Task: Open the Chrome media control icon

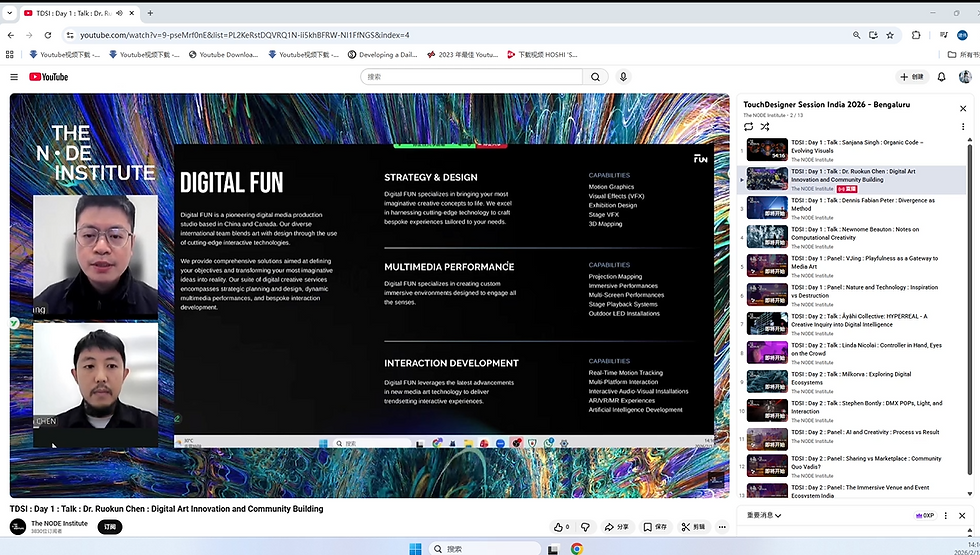Action: point(944,35)
